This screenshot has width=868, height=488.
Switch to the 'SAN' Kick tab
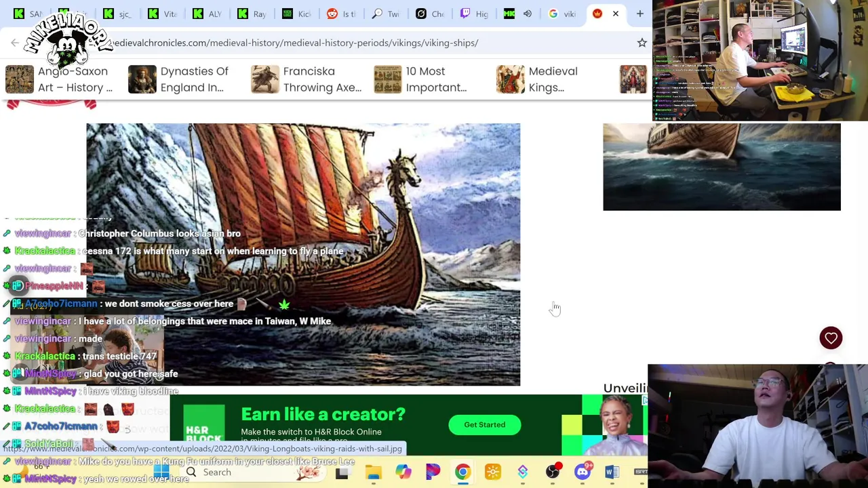click(27, 14)
